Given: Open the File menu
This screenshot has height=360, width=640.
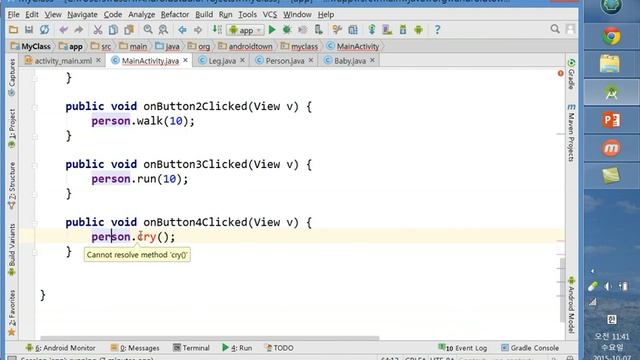Looking at the screenshot, I should coord(13,15).
